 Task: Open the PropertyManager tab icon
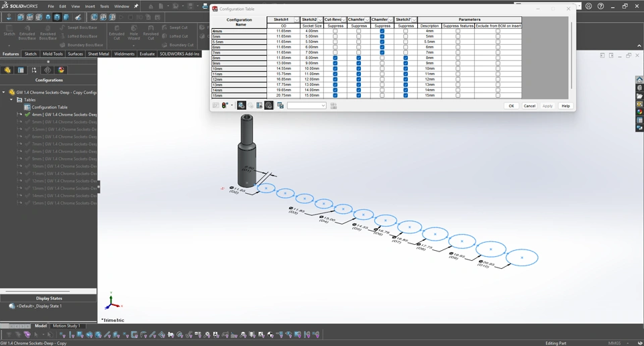point(21,70)
